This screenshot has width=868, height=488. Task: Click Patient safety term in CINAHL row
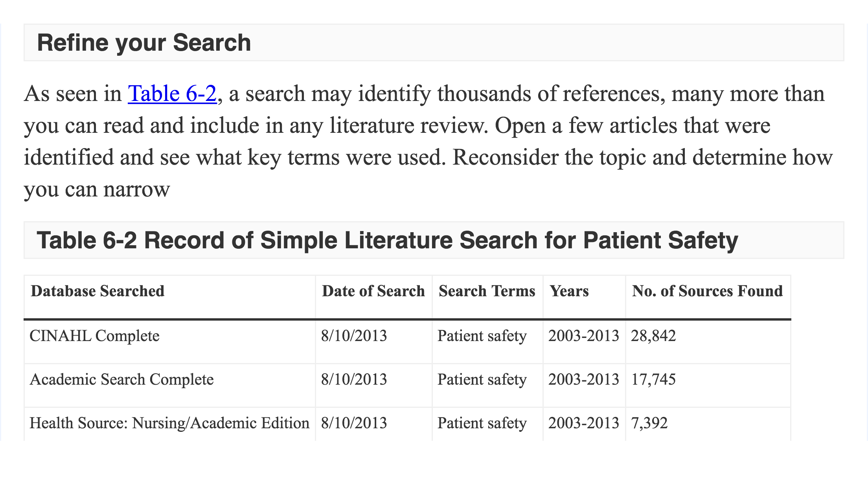click(x=482, y=336)
